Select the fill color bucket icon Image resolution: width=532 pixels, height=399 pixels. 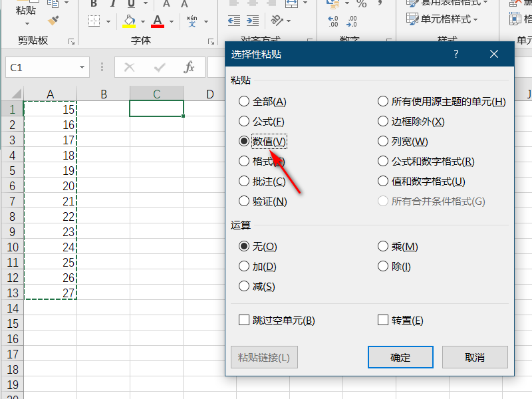click(x=129, y=21)
